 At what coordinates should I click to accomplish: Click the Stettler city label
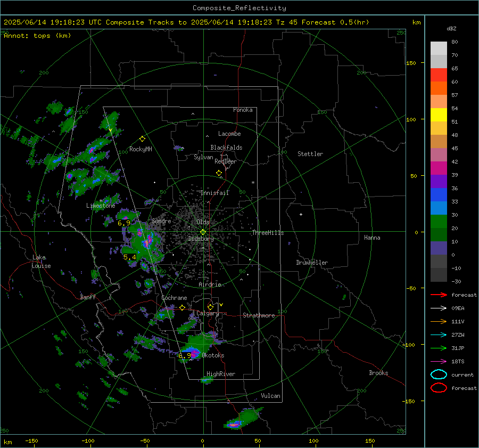click(x=310, y=154)
